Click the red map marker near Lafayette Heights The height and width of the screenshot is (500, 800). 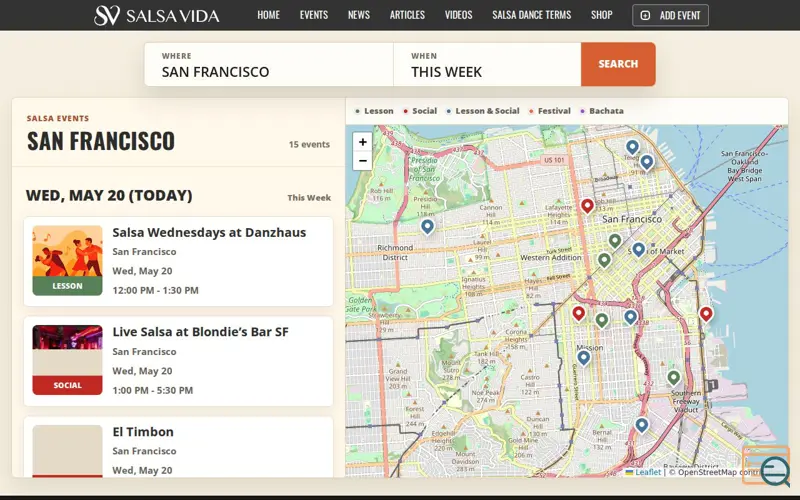587,206
